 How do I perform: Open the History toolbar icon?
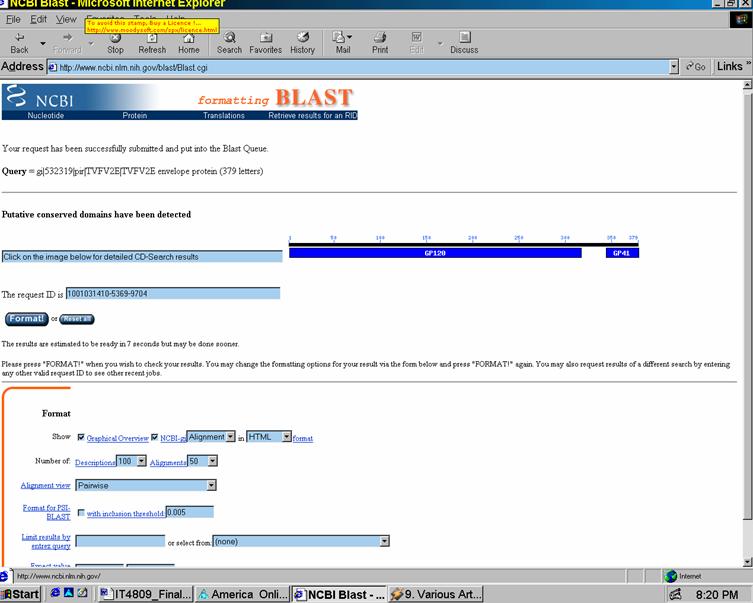tap(303, 43)
